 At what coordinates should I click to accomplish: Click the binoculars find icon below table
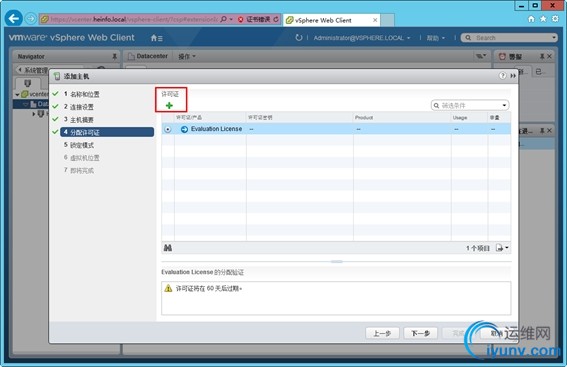click(x=168, y=248)
